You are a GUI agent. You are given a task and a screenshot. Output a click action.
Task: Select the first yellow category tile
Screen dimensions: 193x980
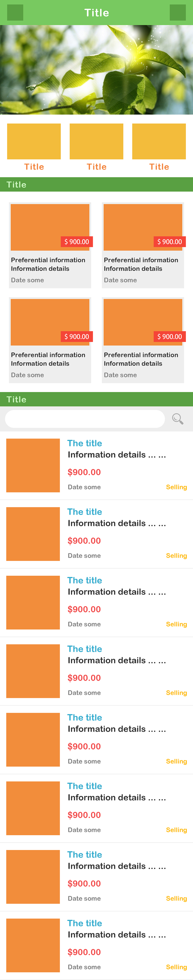pos(34,141)
